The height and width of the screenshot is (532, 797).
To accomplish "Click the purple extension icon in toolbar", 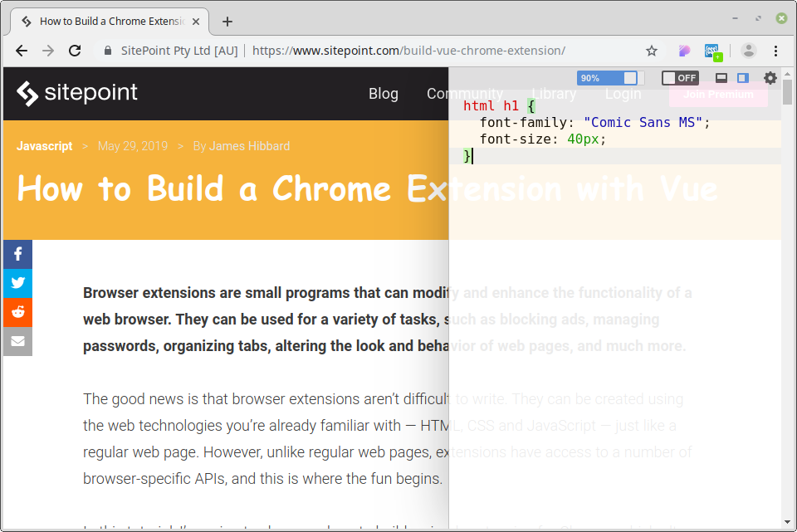I will point(685,51).
